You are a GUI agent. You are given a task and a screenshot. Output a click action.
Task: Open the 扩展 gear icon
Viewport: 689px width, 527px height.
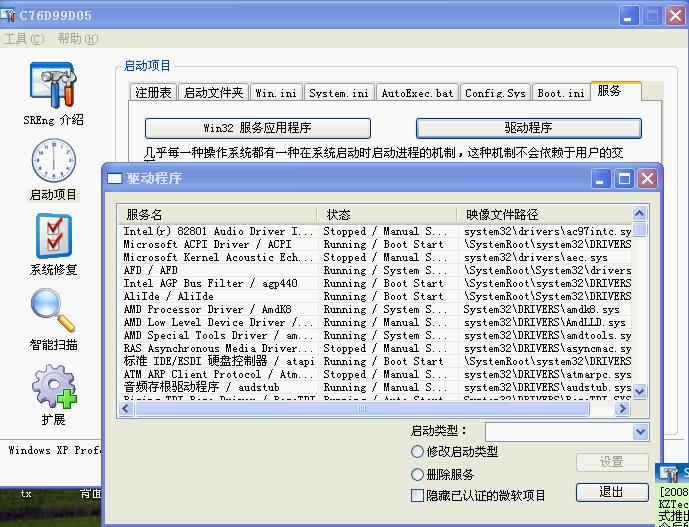[x=54, y=386]
